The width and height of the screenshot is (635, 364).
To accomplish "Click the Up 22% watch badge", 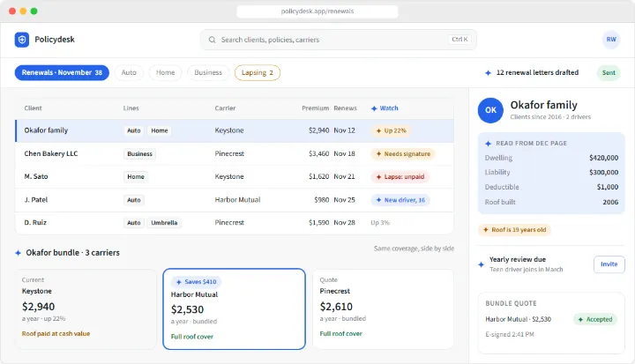I will click(391, 130).
